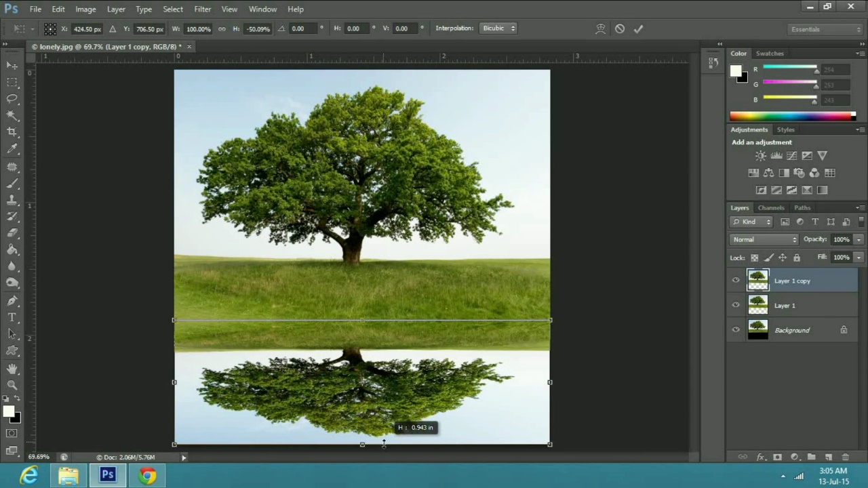
Task: Open the Fill slider dropdown arrow
Action: [859, 258]
